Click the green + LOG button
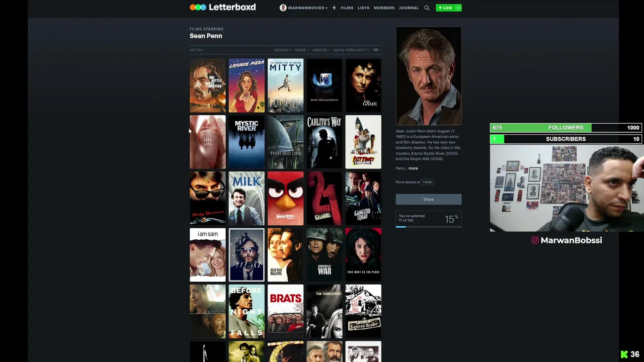Screen dimensions: 644x362 pyautogui.click(x=445, y=8)
